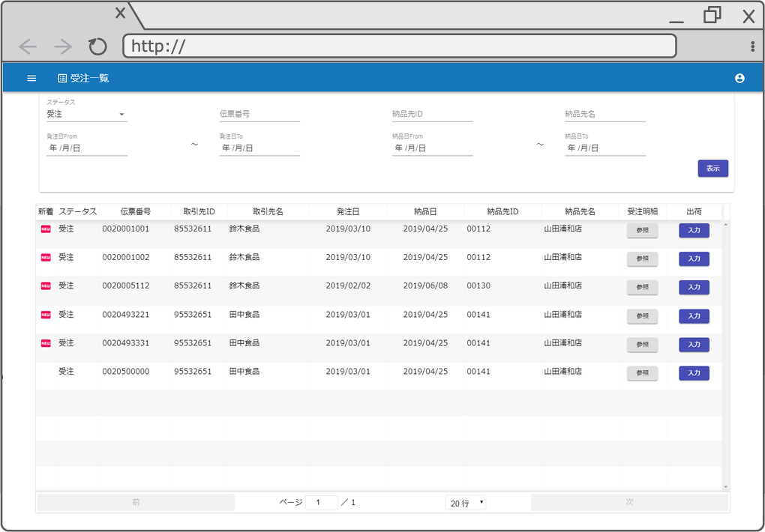Click the NEW badge on order 0020493331
The width and height of the screenshot is (765, 532).
(46, 342)
